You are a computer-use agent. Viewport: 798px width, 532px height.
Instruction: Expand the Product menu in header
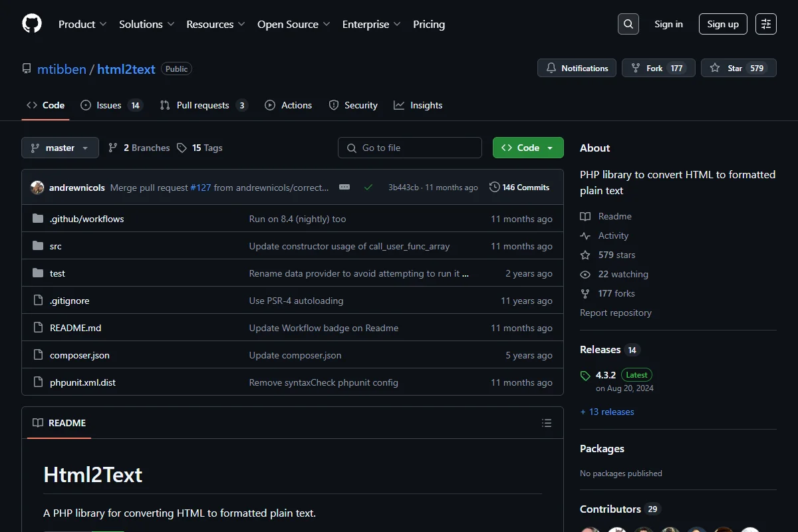click(x=82, y=24)
